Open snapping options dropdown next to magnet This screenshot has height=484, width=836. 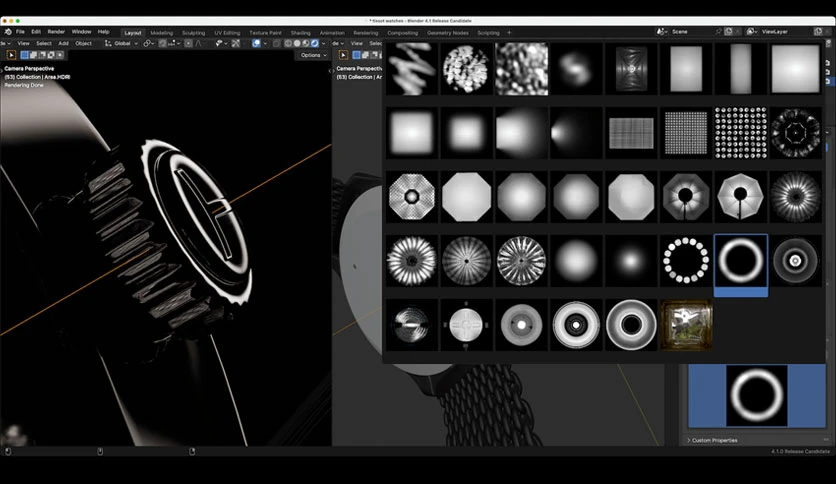174,43
